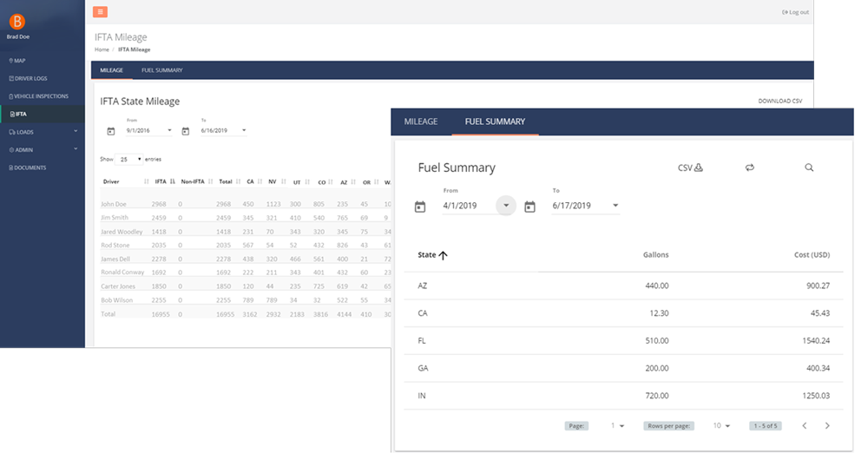Click the FL state row
868x453 pixels.
(623, 340)
